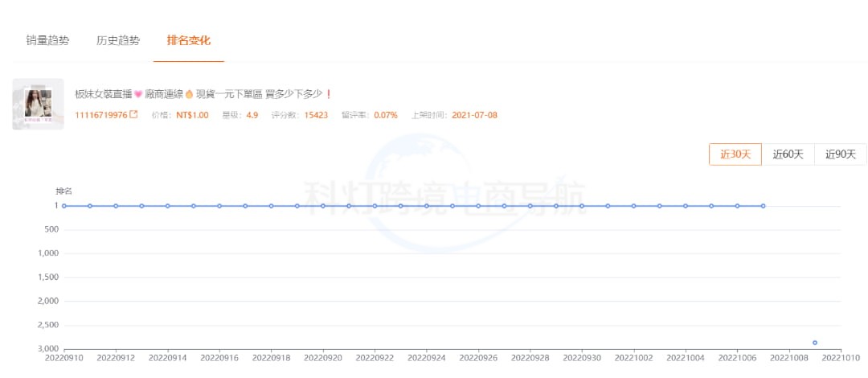868x378 pixels.
Task: Open the external link icon beside product ID
Action: tap(133, 115)
